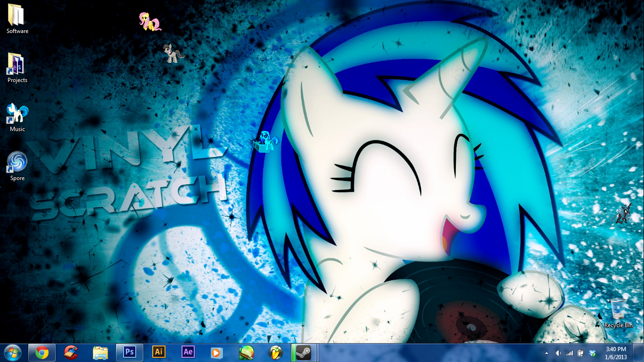This screenshot has height=362, width=644.
Task: Switch to Steam in the taskbar
Action: coord(304,352)
